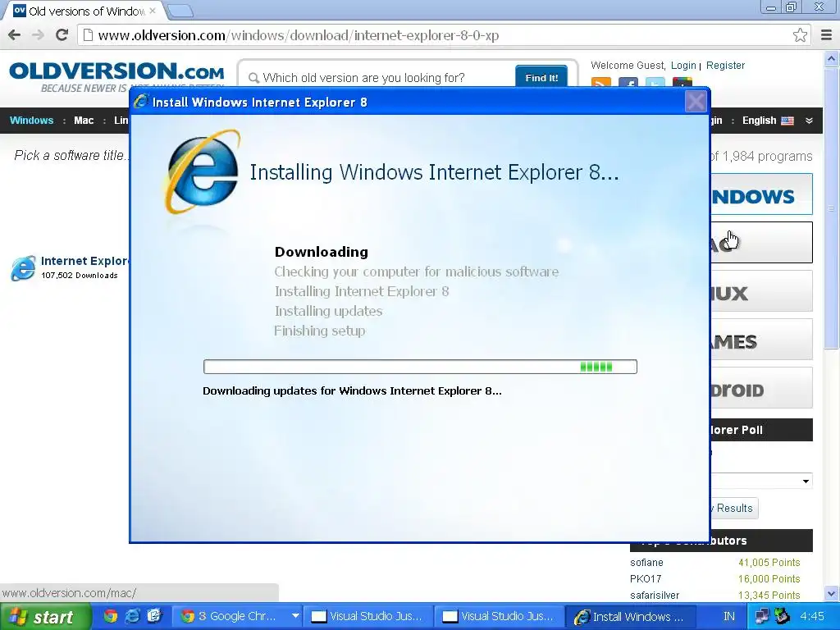Viewport: 840px width, 630px height.
Task: Switch to second Visual Studio taskbar item
Action: point(499,617)
